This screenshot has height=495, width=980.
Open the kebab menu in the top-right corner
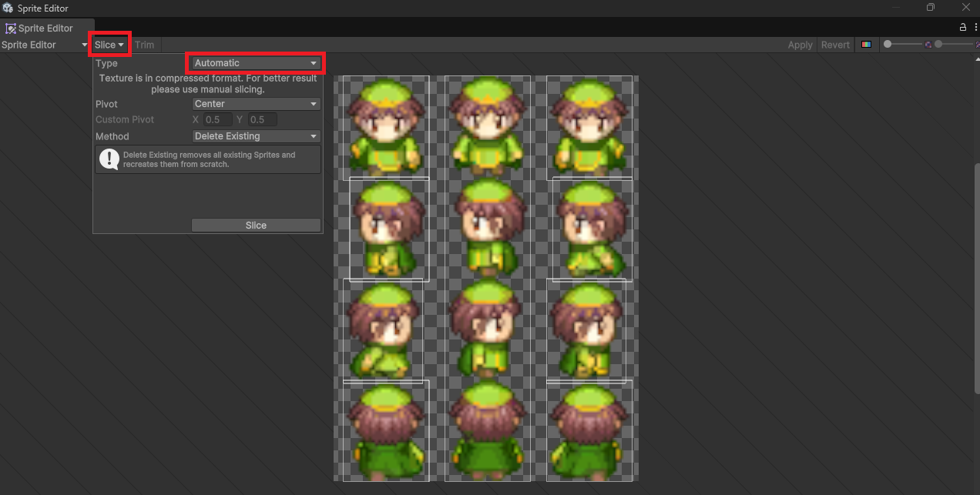(975, 27)
